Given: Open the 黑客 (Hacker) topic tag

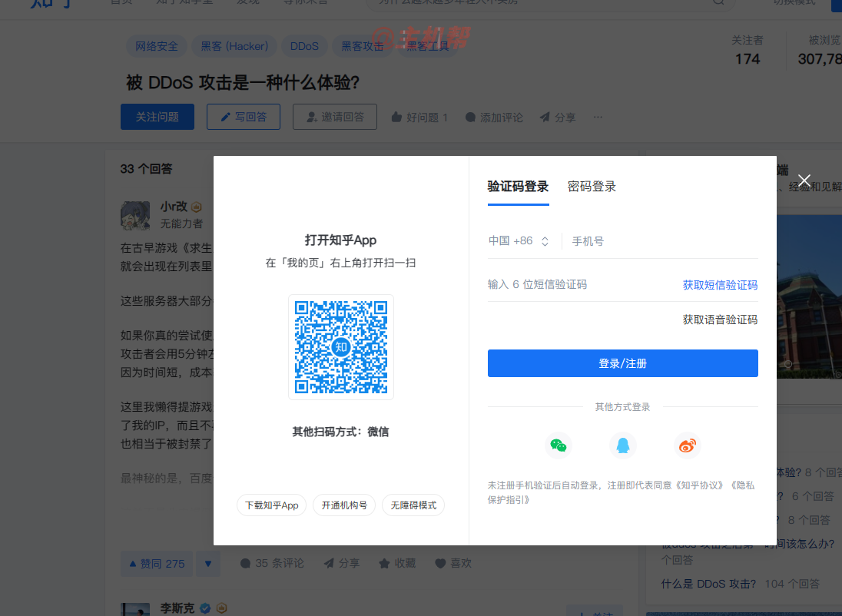Looking at the screenshot, I should pyautogui.click(x=234, y=46).
